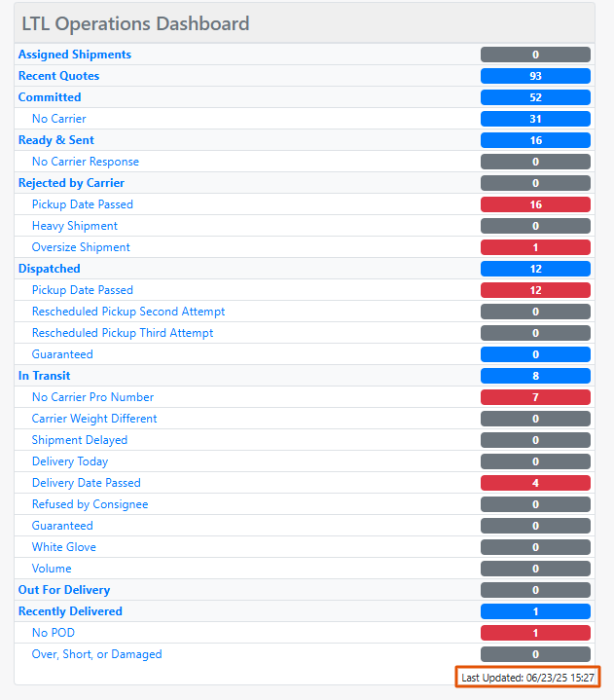Click the red badge beside Oversize Shipment
Image resolution: width=614 pixels, height=700 pixels.
point(535,247)
